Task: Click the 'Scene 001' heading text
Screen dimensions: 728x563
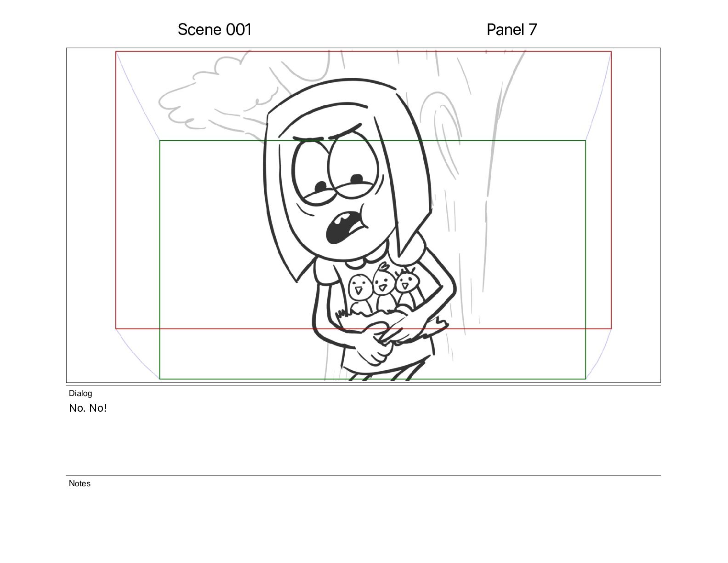Action: 215,29
